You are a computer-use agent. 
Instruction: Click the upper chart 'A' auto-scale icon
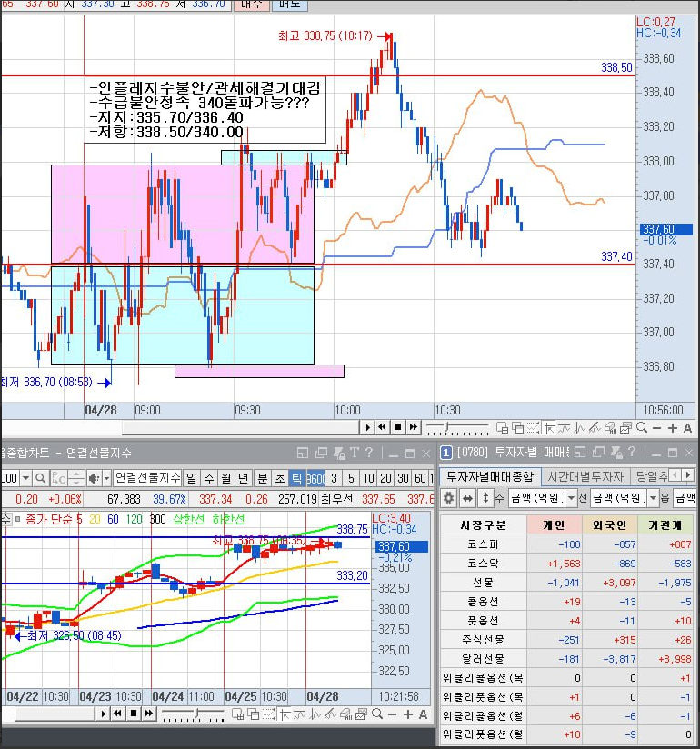(687, 428)
